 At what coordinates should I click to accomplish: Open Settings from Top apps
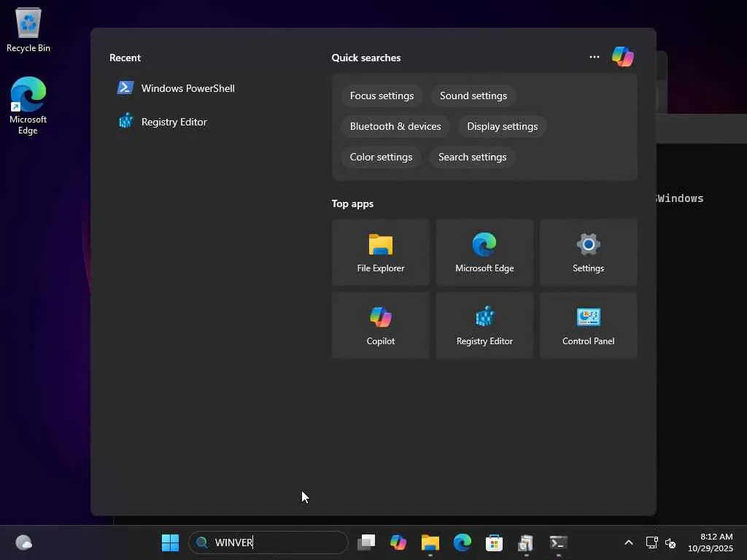point(589,252)
